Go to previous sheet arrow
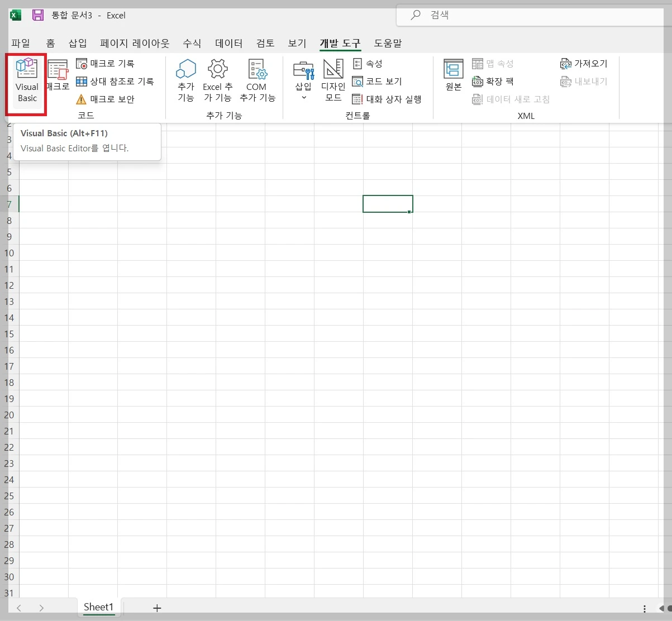The width and height of the screenshot is (672, 621). tap(19, 608)
